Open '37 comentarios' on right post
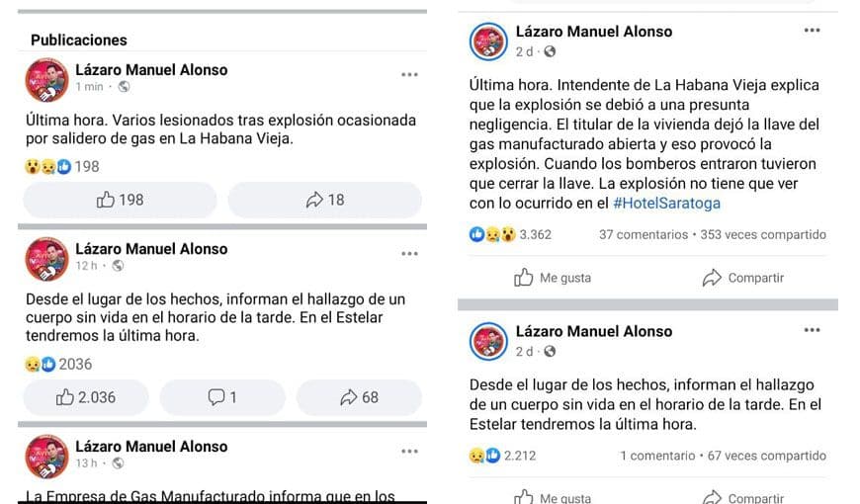 point(643,235)
